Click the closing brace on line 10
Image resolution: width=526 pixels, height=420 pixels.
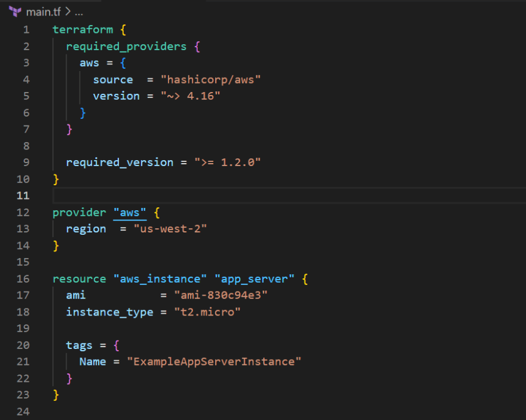[x=56, y=179]
